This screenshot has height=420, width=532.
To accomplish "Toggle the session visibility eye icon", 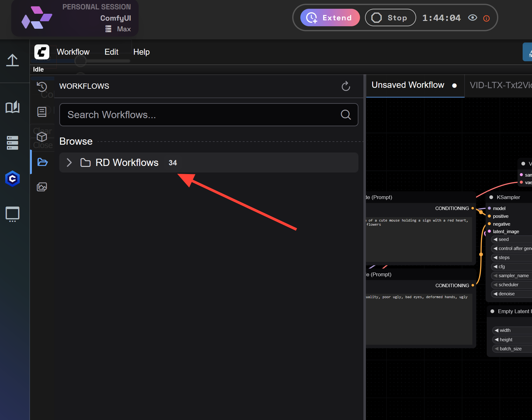I will click(473, 18).
